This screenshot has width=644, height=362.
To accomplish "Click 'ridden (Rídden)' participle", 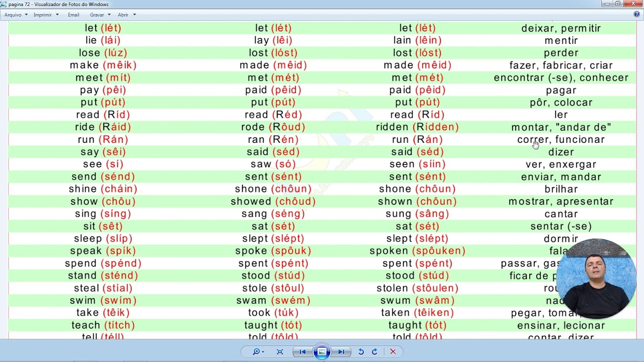I will pos(418,127).
